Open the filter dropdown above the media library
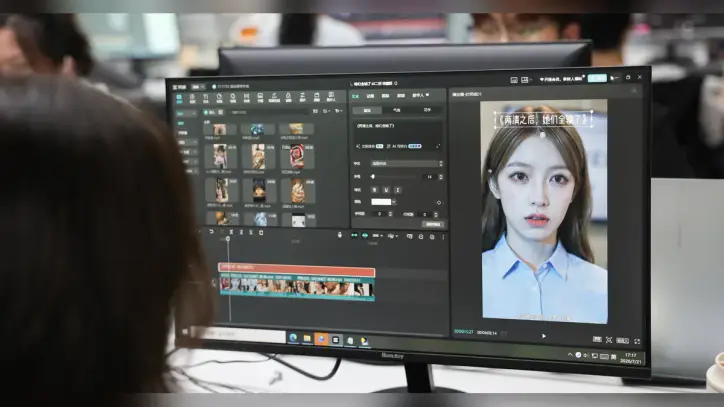 [x=338, y=111]
